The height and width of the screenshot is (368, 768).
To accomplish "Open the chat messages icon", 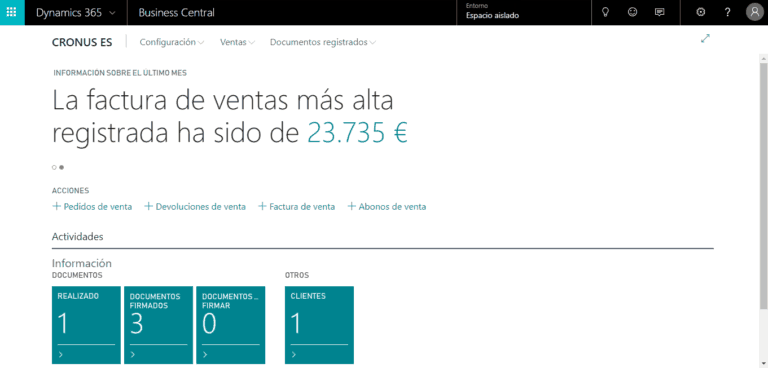I will (x=660, y=12).
